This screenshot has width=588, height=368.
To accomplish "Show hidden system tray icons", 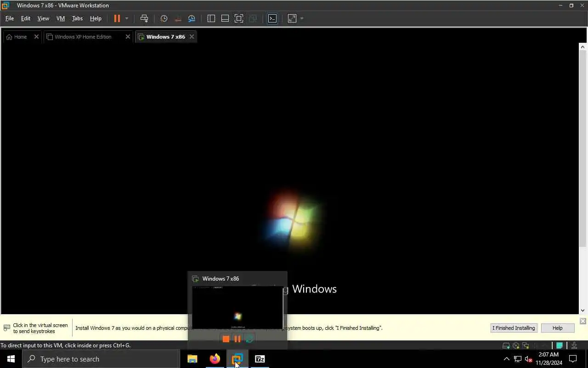I will (x=507, y=359).
